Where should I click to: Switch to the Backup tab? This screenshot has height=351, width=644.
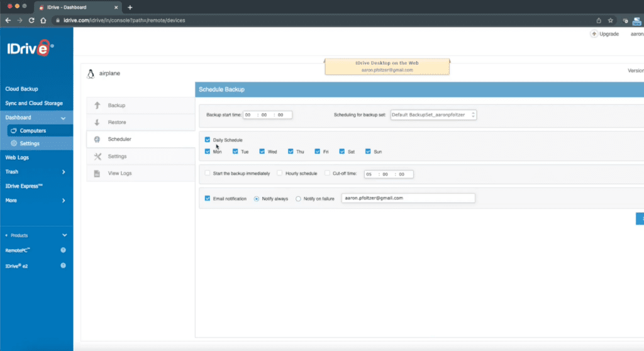click(140, 105)
